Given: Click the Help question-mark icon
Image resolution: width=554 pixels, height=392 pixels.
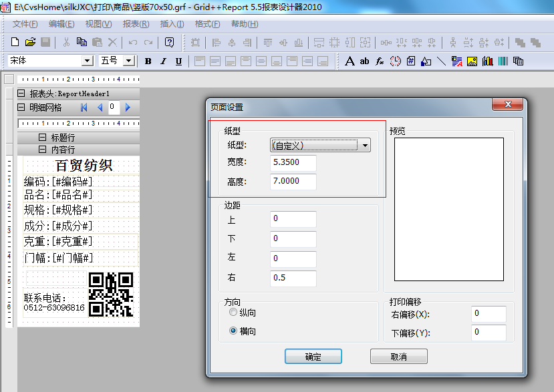Looking at the screenshot, I should click(x=169, y=42).
